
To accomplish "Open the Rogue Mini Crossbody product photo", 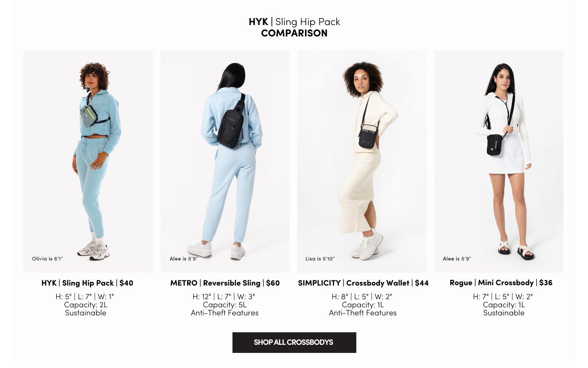I will pos(499,162).
